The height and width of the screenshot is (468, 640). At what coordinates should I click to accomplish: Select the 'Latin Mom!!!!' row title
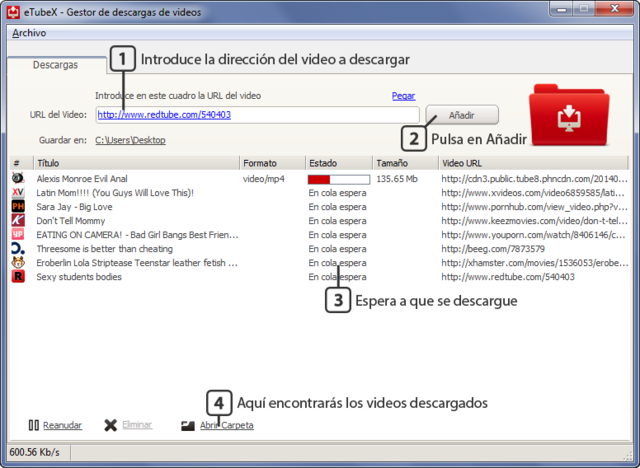click(x=115, y=193)
